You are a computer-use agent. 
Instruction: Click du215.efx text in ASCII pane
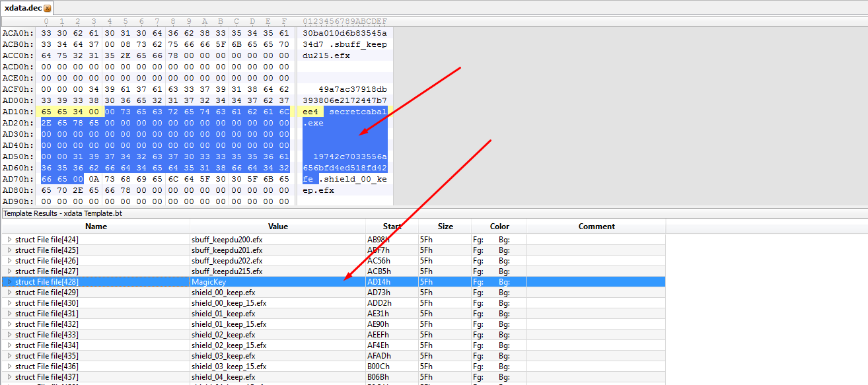[326, 55]
